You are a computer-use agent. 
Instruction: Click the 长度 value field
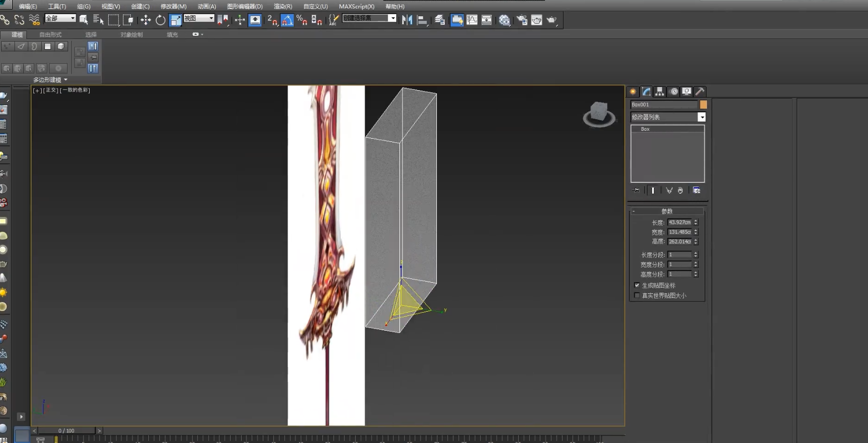point(680,223)
